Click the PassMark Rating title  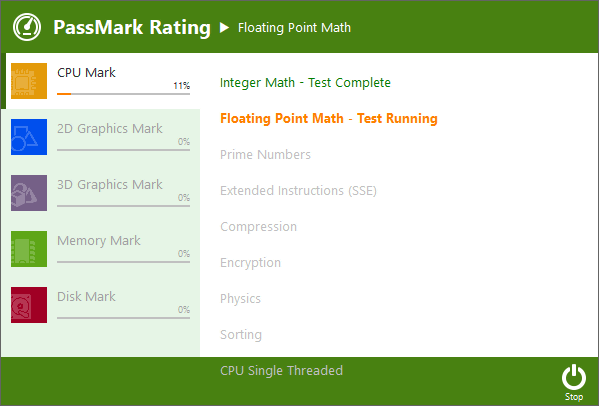pos(132,27)
